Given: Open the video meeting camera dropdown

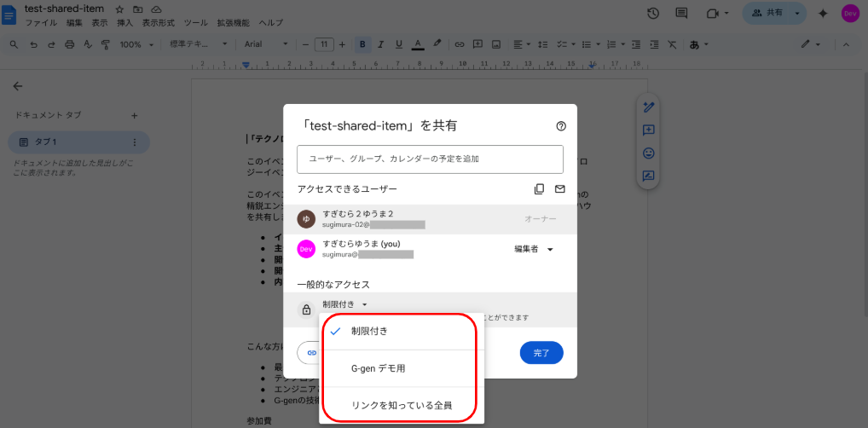Looking at the screenshot, I should pyautogui.click(x=717, y=14).
